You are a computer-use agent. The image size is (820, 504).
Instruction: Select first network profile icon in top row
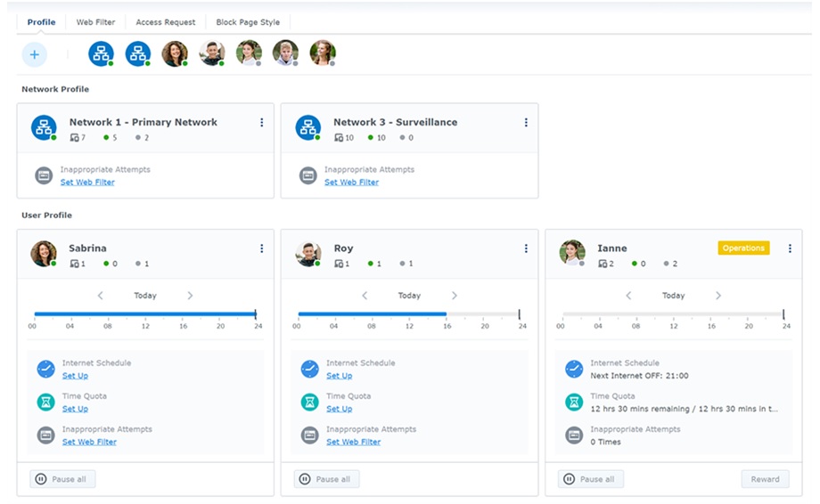pos(101,53)
